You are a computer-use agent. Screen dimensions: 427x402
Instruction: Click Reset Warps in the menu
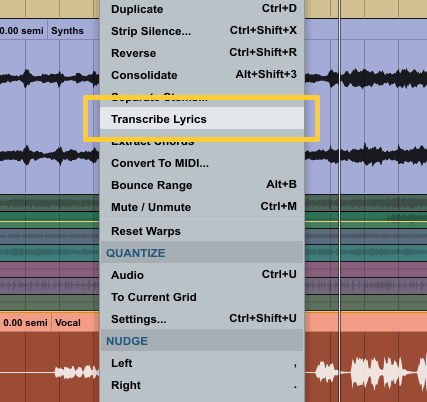(202, 231)
